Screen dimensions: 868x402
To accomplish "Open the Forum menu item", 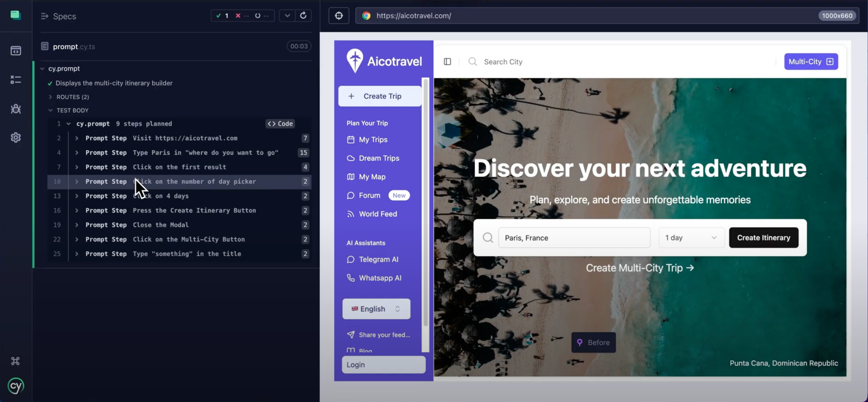I will pyautogui.click(x=369, y=196).
